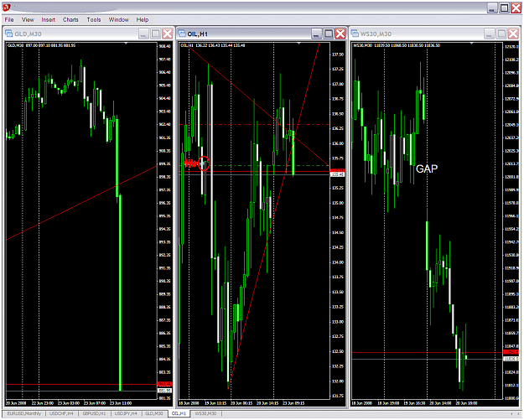Open the Insert menu
This screenshot has width=524, height=420.
(48, 20)
